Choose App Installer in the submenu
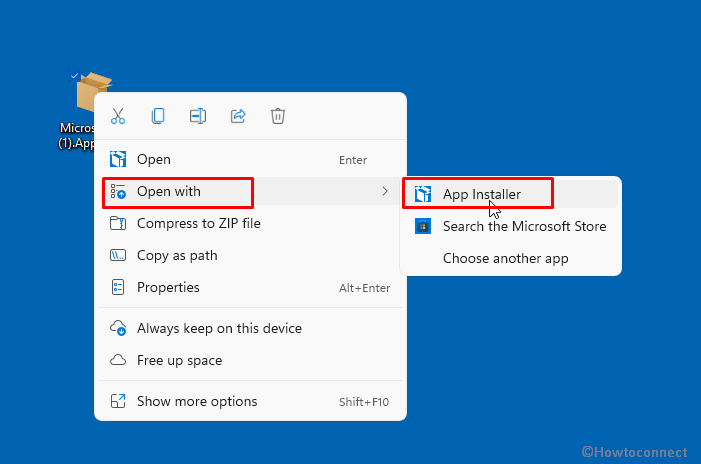This screenshot has width=701, height=464. click(511, 194)
